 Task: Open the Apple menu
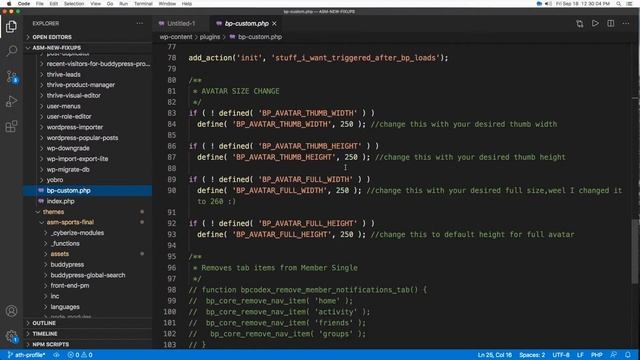tap(9, 4)
